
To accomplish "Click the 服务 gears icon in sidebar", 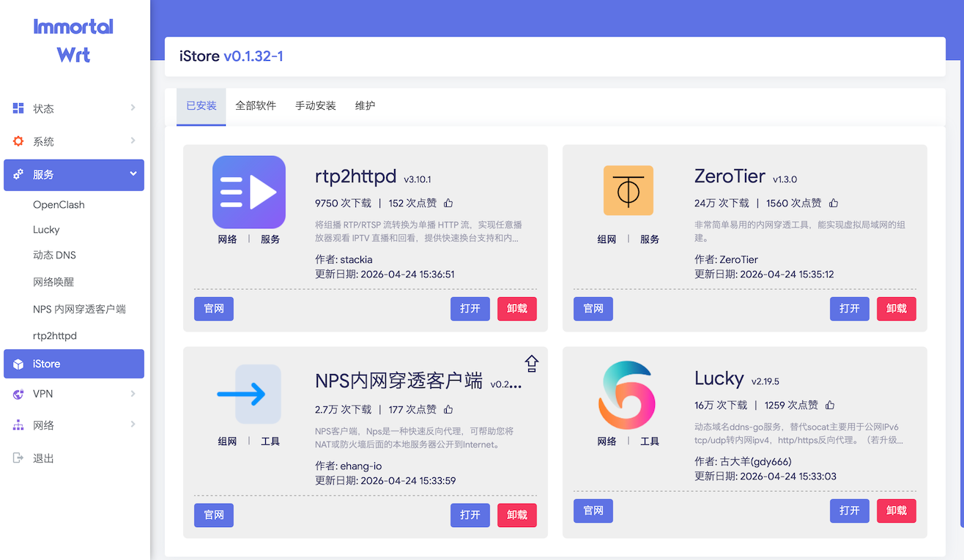I will pos(18,175).
